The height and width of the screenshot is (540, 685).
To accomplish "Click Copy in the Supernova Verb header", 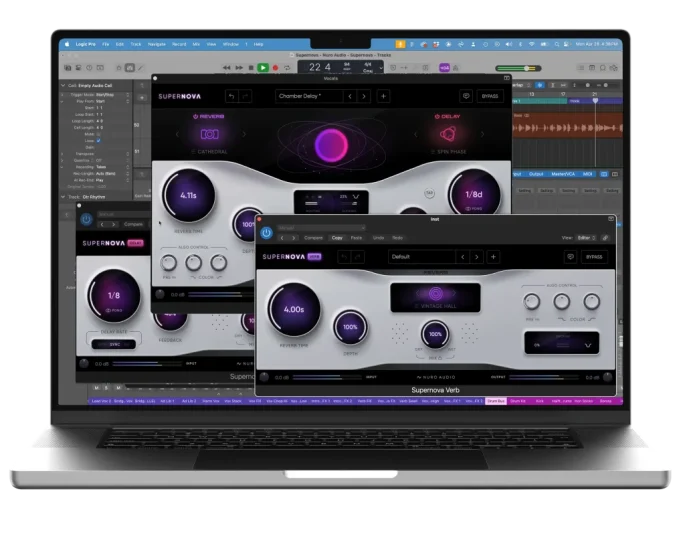I will (337, 238).
